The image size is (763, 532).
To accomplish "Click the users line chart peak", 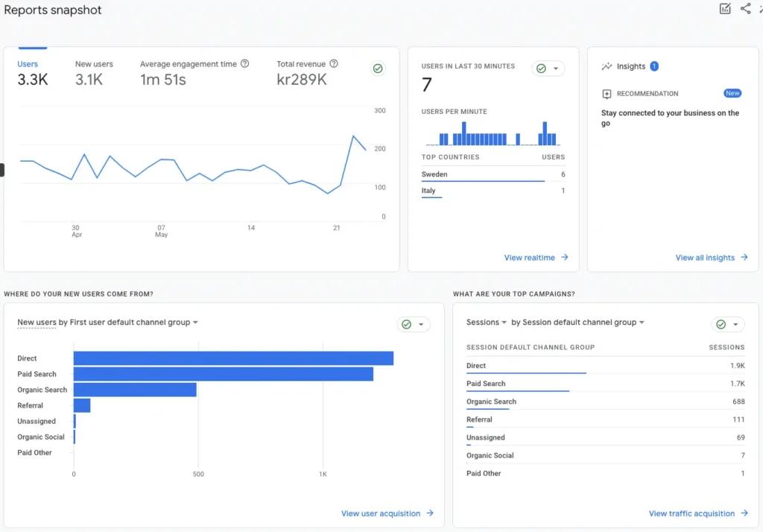I will (x=353, y=136).
